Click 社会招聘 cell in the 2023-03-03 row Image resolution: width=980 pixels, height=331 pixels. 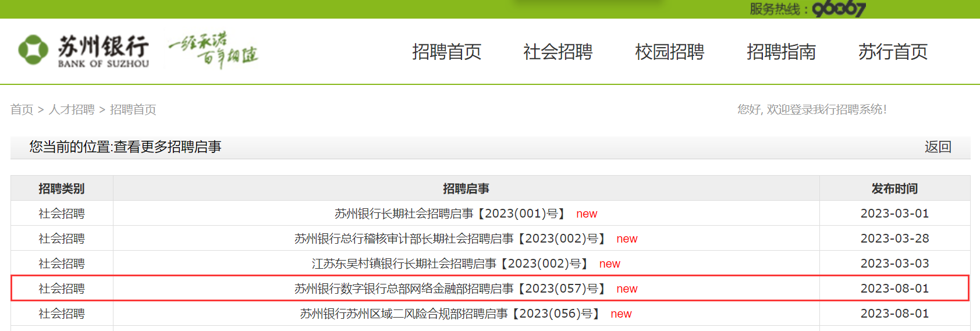(x=62, y=264)
